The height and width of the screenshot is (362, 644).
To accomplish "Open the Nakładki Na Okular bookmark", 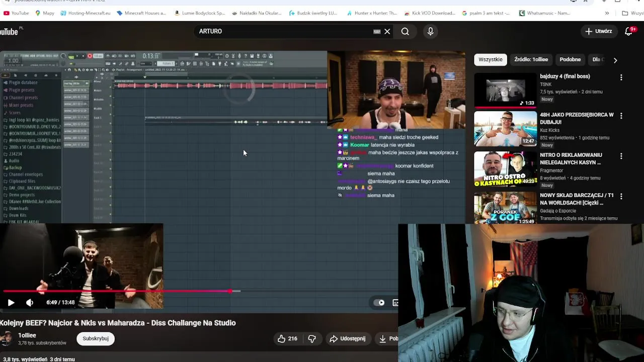I will (x=257, y=13).
